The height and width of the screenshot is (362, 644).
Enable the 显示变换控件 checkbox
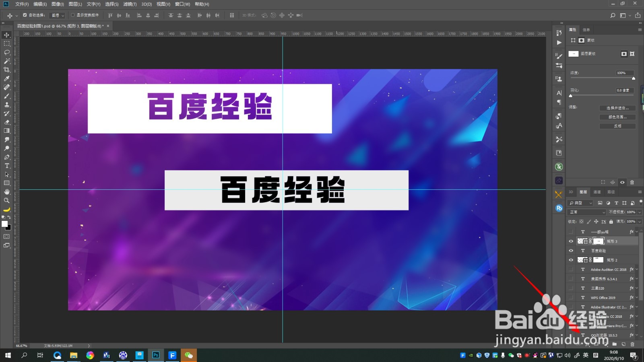pyautogui.click(x=73, y=15)
